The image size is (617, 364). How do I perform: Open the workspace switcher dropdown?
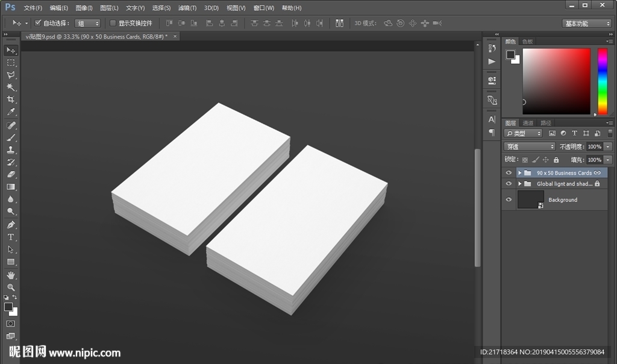pos(587,24)
